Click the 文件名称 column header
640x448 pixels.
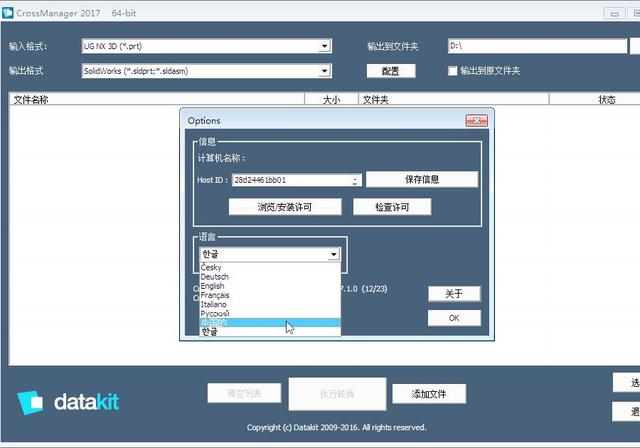click(x=30, y=100)
